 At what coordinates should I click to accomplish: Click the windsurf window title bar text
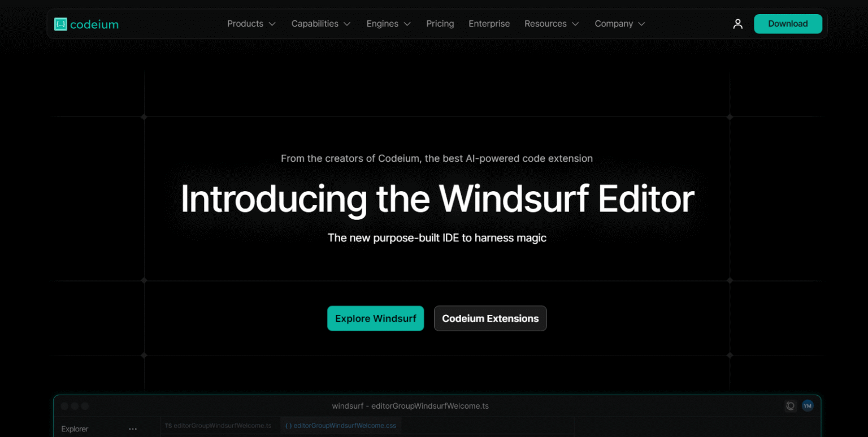pyautogui.click(x=410, y=406)
